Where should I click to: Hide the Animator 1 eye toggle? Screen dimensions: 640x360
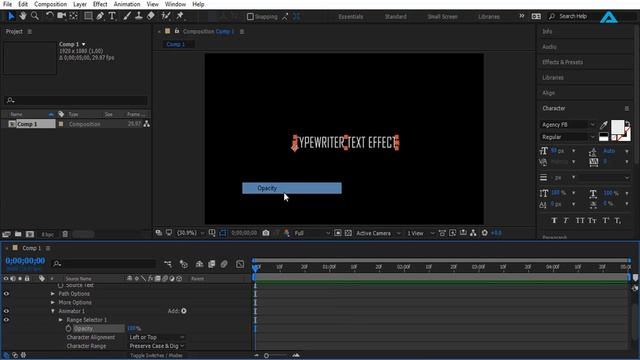6,311
